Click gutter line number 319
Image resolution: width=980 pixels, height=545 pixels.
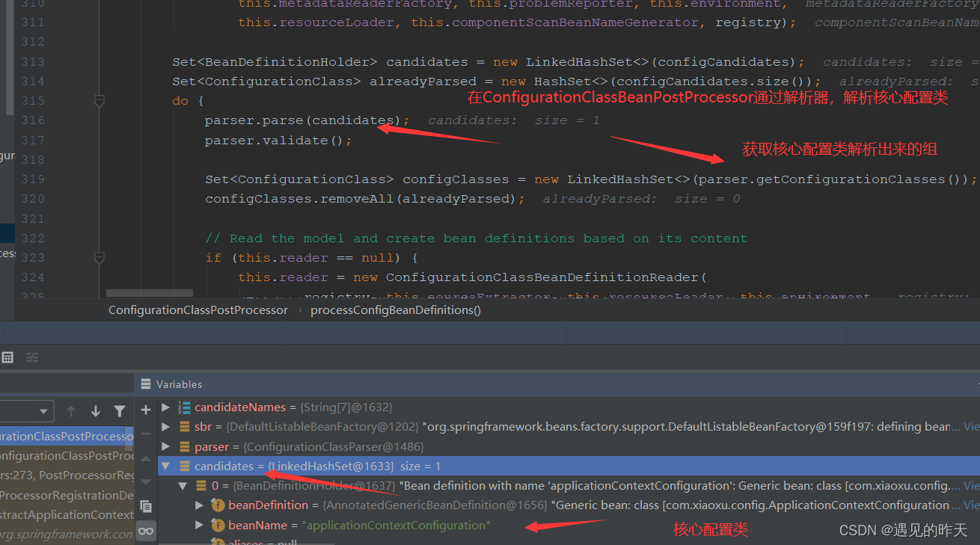click(x=33, y=179)
